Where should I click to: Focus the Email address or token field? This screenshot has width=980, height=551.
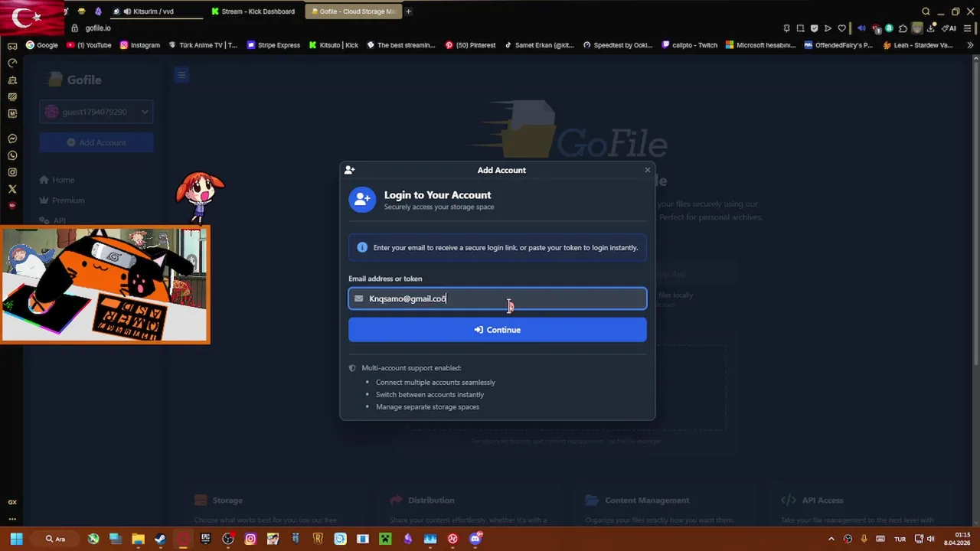click(498, 298)
